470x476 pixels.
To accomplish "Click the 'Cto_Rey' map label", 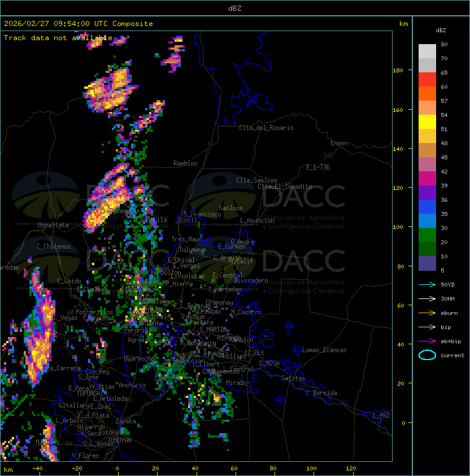I will point(97,371).
